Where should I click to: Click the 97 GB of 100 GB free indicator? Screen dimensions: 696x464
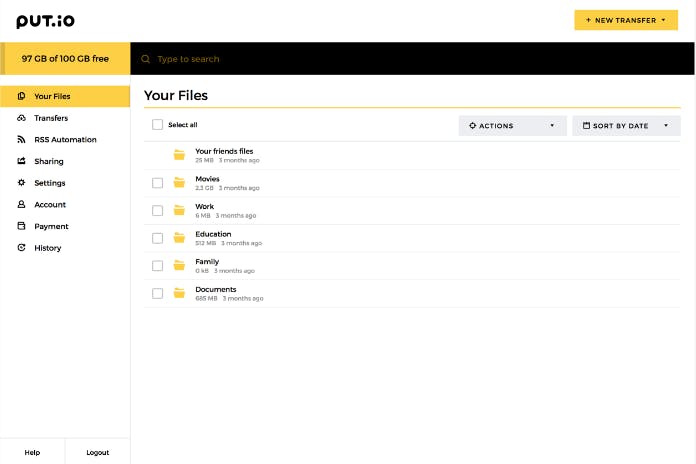(65, 59)
